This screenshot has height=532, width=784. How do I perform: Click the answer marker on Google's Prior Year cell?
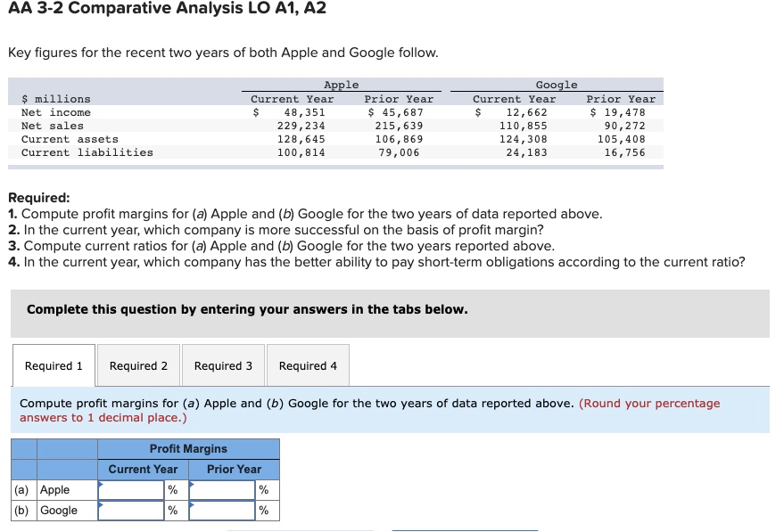191,504
